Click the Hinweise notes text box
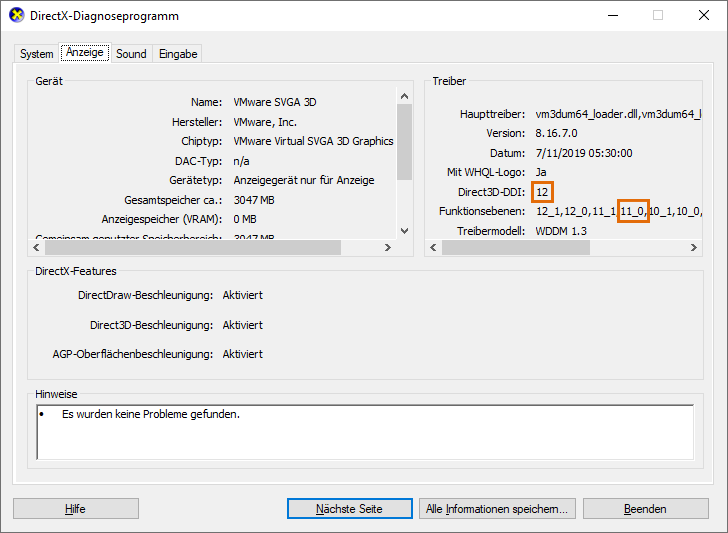The height and width of the screenshot is (533, 728). (365, 432)
